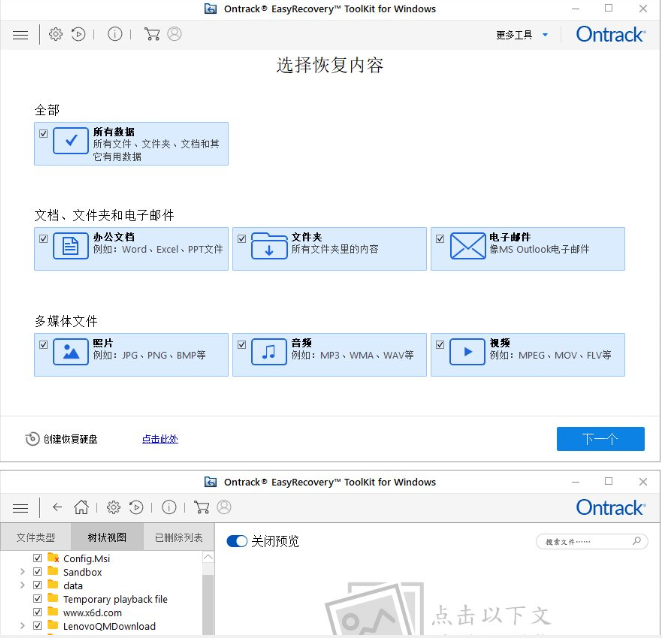This screenshot has height=638, width=662.
Task: Click the 照片 picture icon
Action: [x=71, y=351]
